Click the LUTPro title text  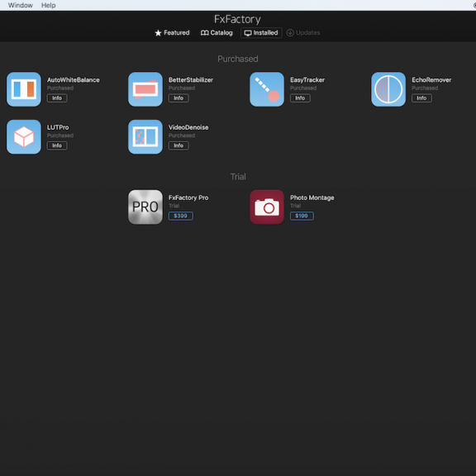click(x=58, y=127)
